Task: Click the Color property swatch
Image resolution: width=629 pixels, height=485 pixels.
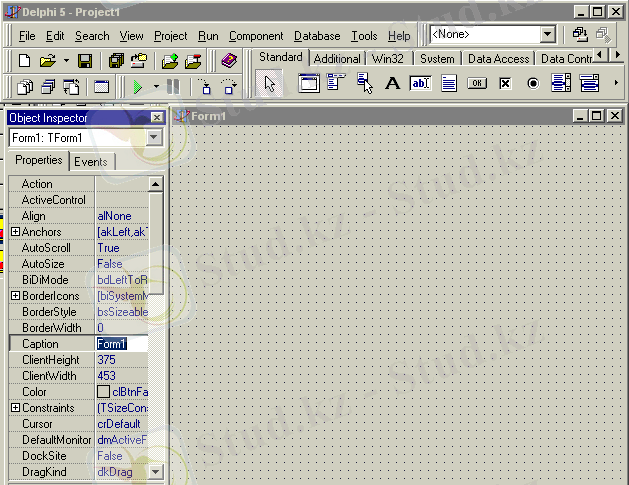Action: coord(103,392)
